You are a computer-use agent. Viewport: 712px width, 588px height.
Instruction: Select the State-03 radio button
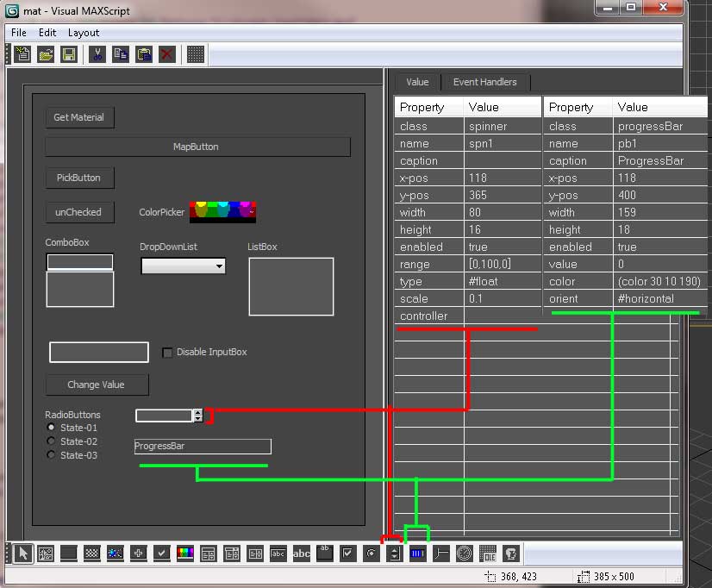coord(51,454)
